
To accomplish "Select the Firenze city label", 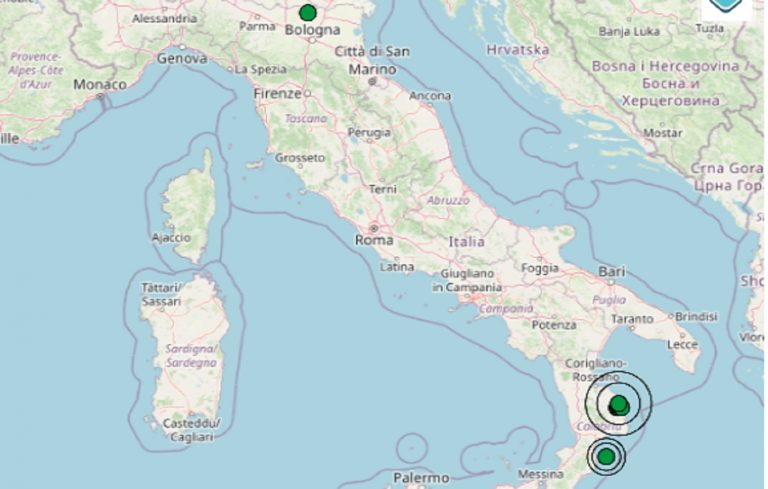I will pos(277,93).
